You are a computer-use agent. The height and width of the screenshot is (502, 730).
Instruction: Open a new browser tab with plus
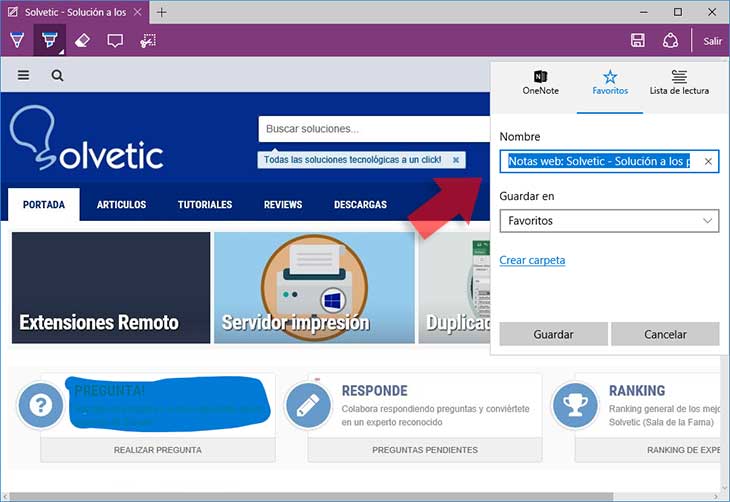pyautogui.click(x=162, y=12)
